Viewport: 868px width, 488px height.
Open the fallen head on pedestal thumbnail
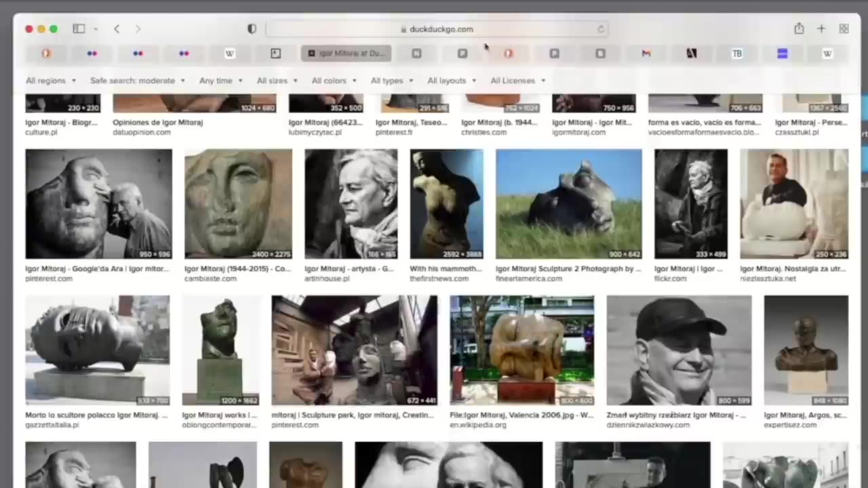tap(98, 350)
